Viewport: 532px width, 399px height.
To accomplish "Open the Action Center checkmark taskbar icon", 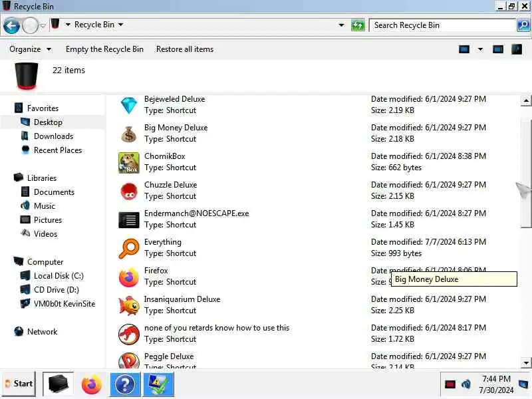I will [158, 384].
